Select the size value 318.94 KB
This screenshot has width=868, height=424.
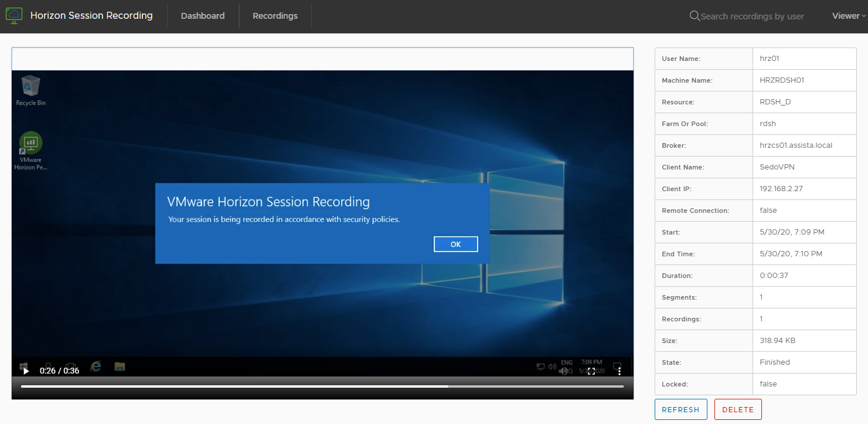click(777, 341)
